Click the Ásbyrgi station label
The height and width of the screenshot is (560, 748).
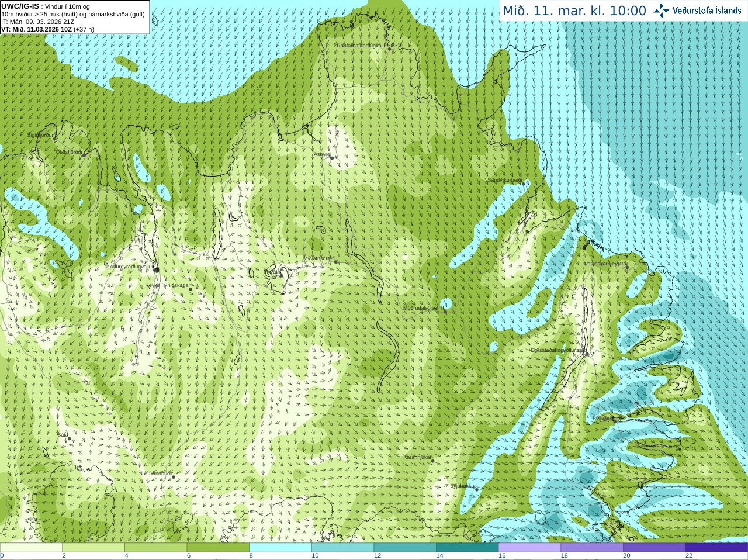[322, 154]
